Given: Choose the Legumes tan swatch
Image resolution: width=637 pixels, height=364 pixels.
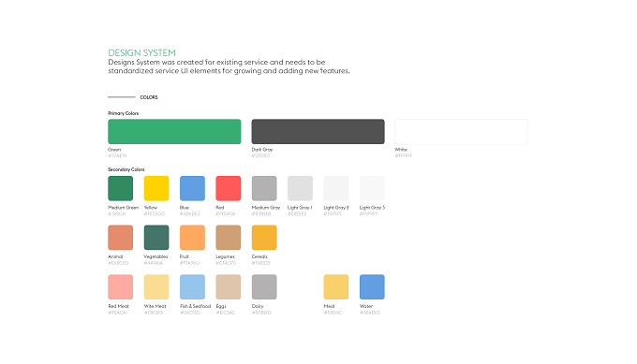Looking at the screenshot, I should tap(229, 238).
